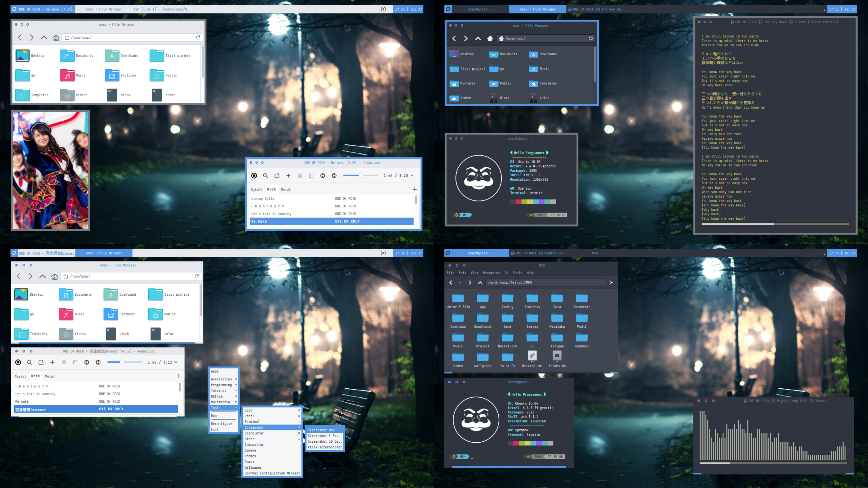Screen dimensions: 868x488
Task: Click seek slider in the Dreamer Audacious window
Action: pos(125,362)
